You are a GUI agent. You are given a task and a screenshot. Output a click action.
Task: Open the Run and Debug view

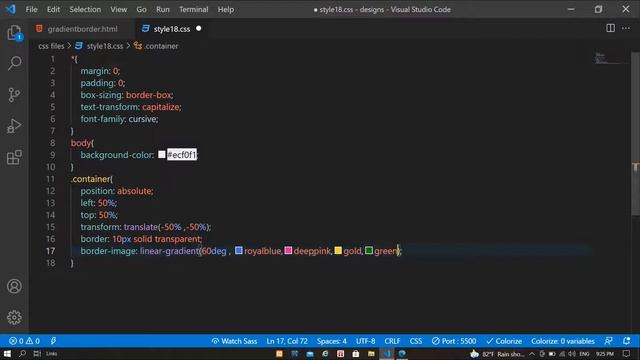pos(14,126)
